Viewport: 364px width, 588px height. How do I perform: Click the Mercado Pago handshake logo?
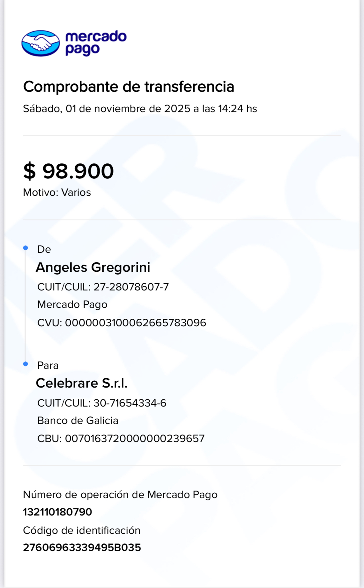(x=40, y=43)
